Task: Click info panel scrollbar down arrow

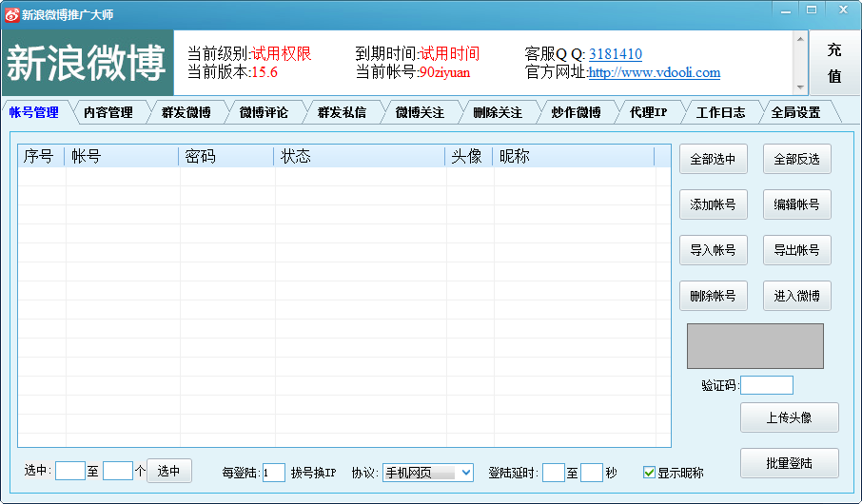Action: tap(800, 87)
